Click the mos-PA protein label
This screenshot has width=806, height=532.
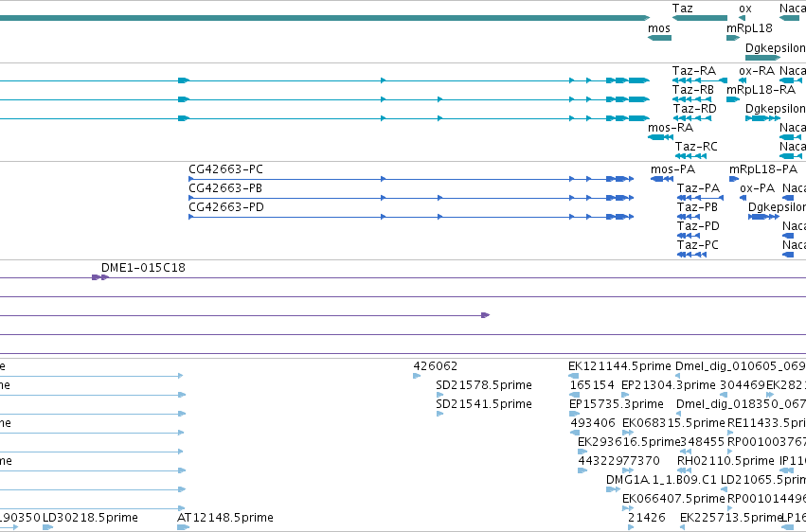click(x=672, y=169)
